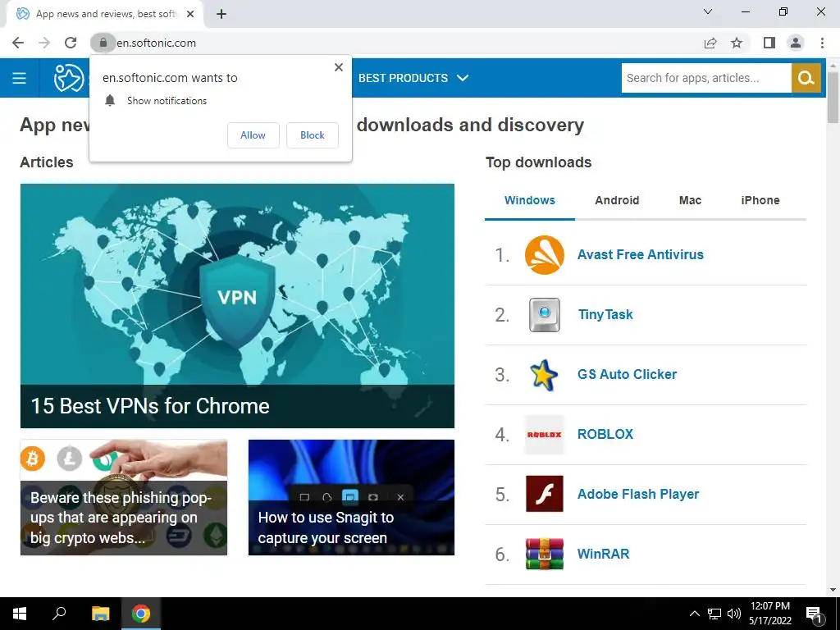Image resolution: width=840 pixels, height=630 pixels.
Task: Click the GS Auto Clicker star icon
Action: pyautogui.click(x=543, y=374)
